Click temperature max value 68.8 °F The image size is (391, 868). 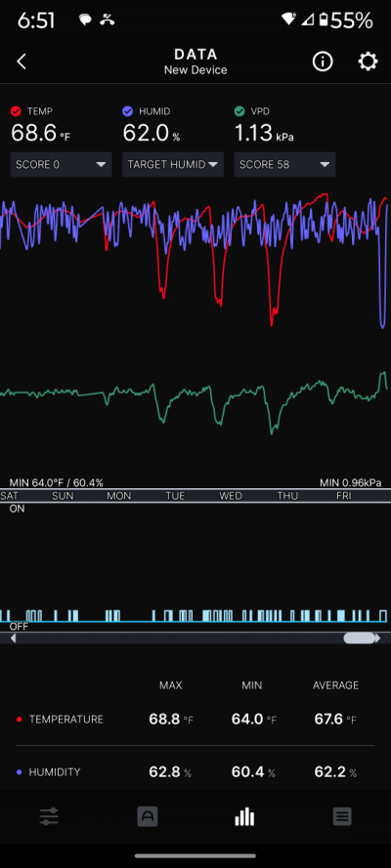(171, 720)
